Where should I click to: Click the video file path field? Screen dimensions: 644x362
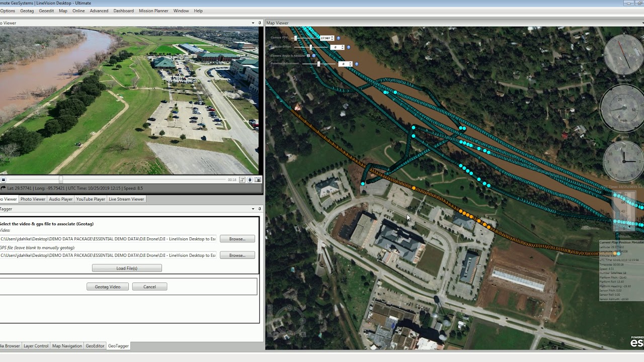(108, 239)
